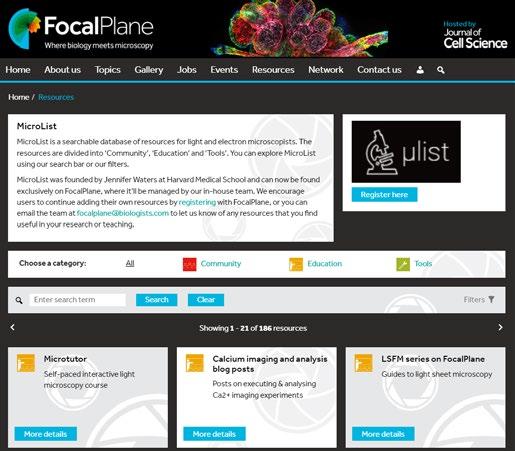Viewport: 515px width, 451px height.
Task: Select the orange Education category icon
Action: click(x=296, y=264)
